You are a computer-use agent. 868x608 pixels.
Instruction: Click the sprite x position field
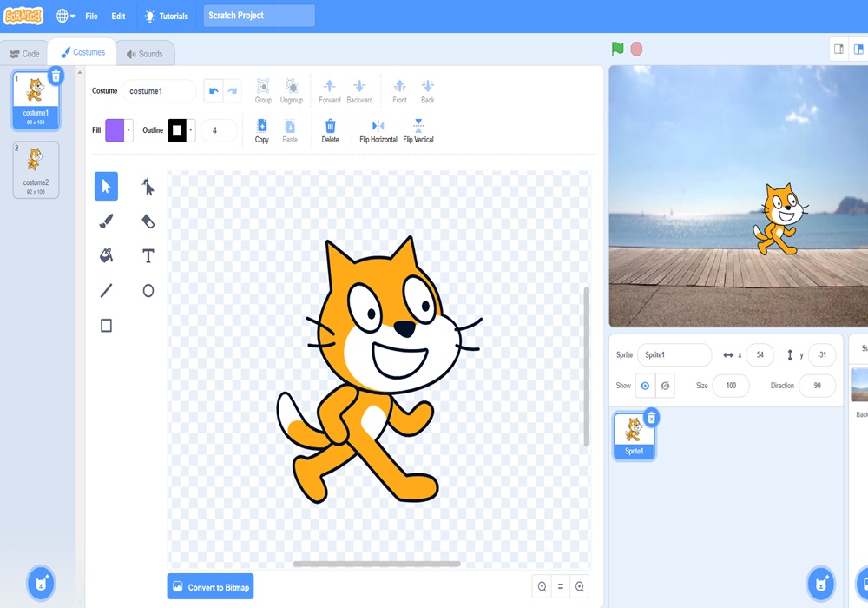pos(760,355)
